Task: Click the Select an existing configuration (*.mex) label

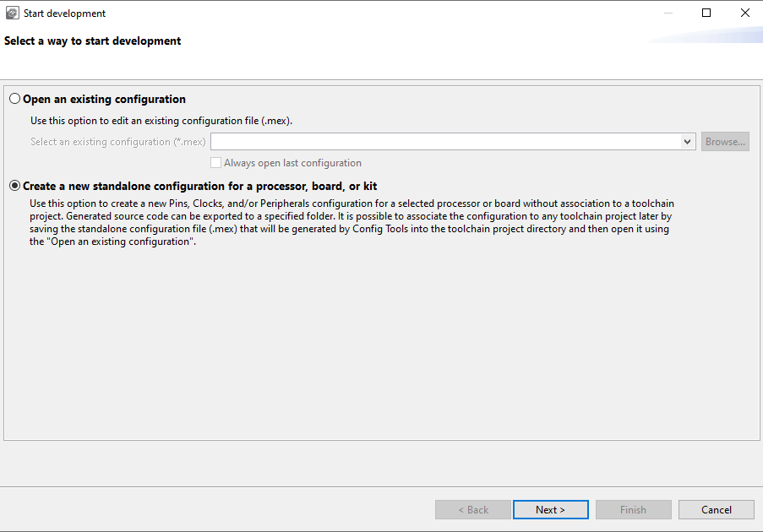Action: click(117, 142)
